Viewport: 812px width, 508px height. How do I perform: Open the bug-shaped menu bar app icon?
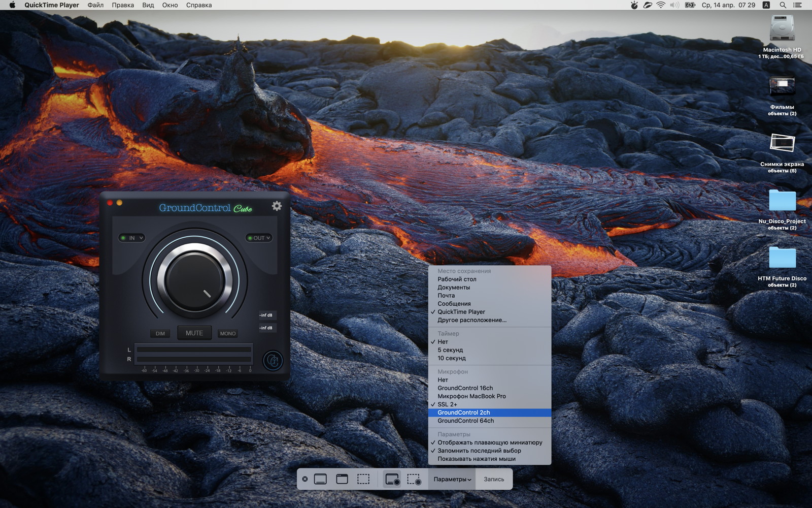point(634,5)
